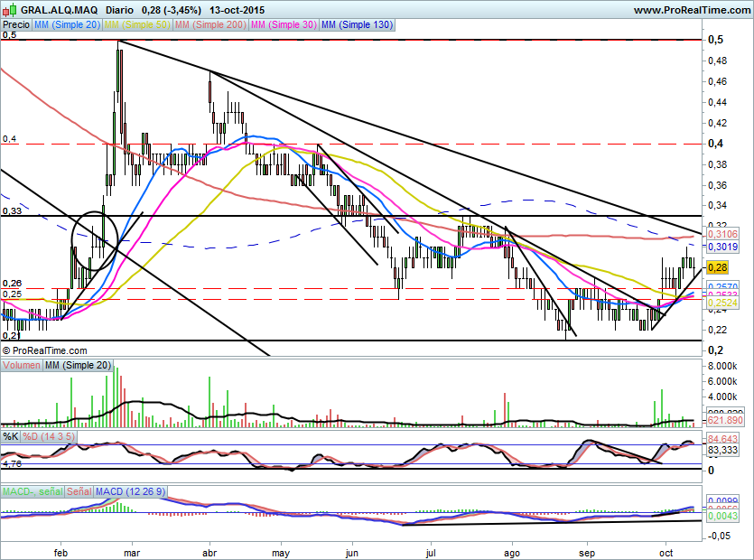Viewport: 754px width, 560px height.
Task: Select the Precio panel label
Action: [16, 25]
